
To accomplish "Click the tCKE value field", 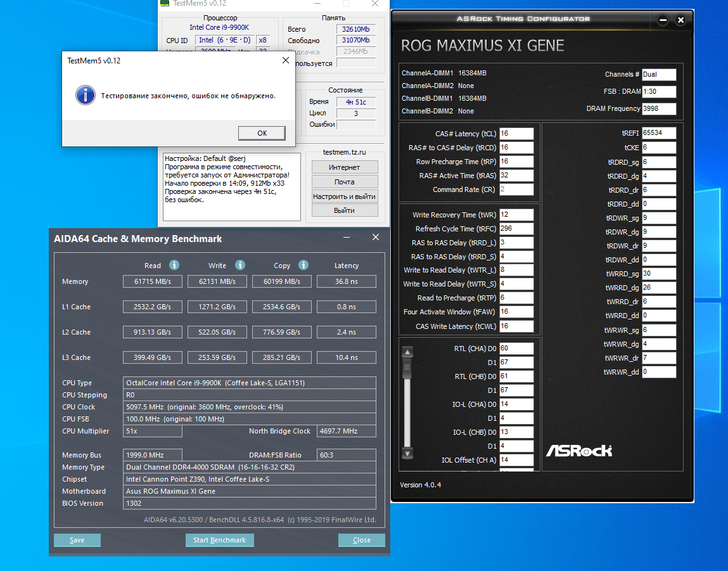I will click(659, 147).
